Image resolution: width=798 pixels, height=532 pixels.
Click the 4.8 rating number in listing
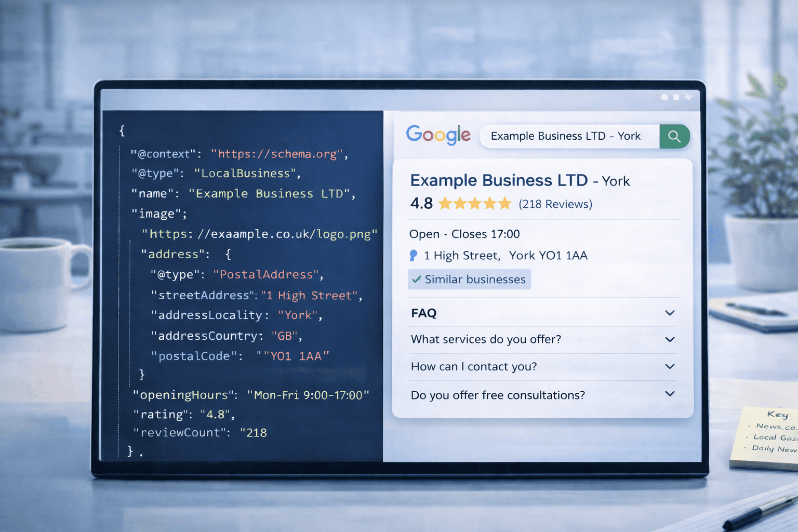tap(421, 203)
